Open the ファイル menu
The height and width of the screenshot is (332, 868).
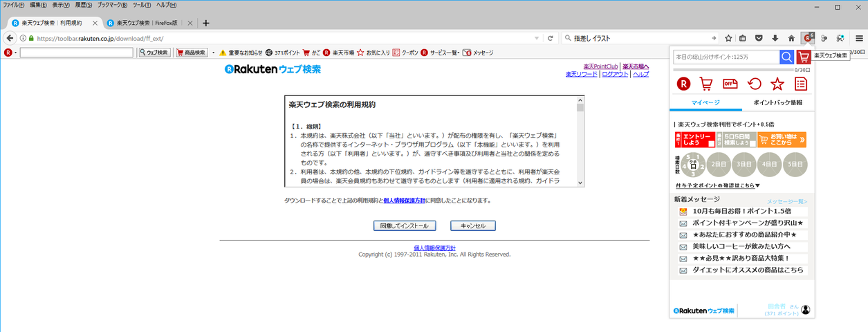(14, 5)
